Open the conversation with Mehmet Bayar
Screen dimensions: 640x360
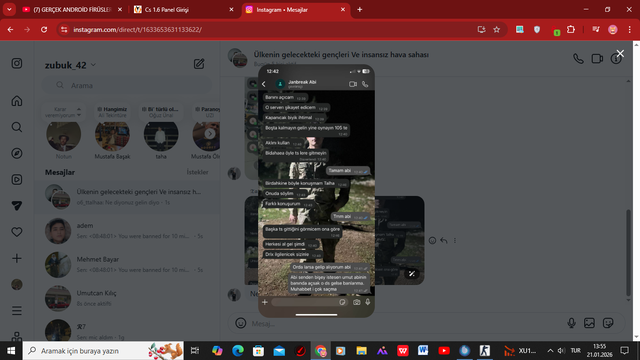[127, 264]
